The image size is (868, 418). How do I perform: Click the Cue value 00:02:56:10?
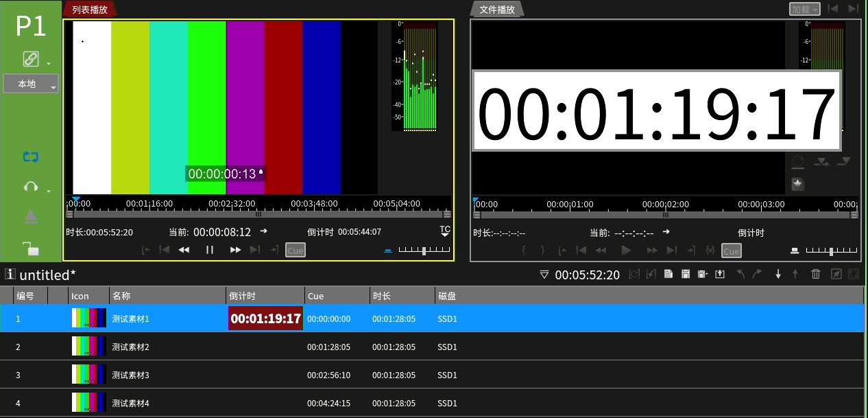click(x=328, y=375)
